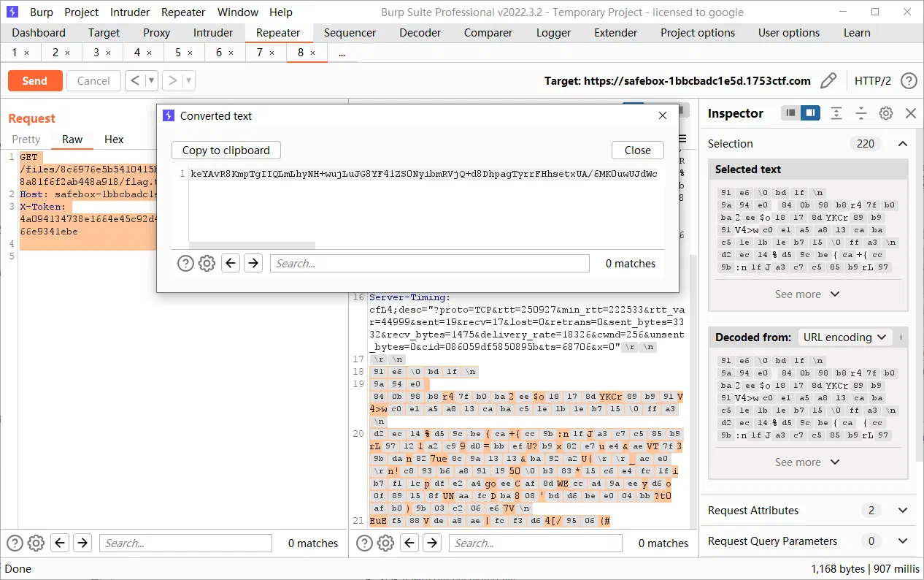Open the URL encoding decode dropdown

coord(844,337)
